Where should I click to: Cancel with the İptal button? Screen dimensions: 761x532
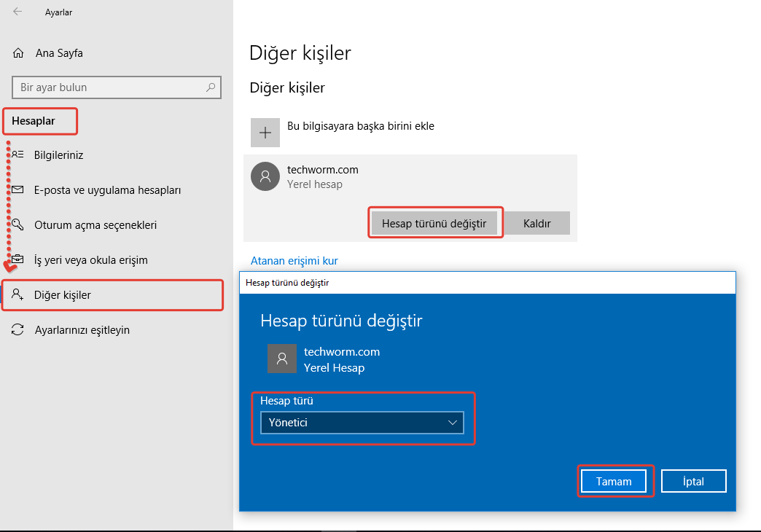click(693, 482)
